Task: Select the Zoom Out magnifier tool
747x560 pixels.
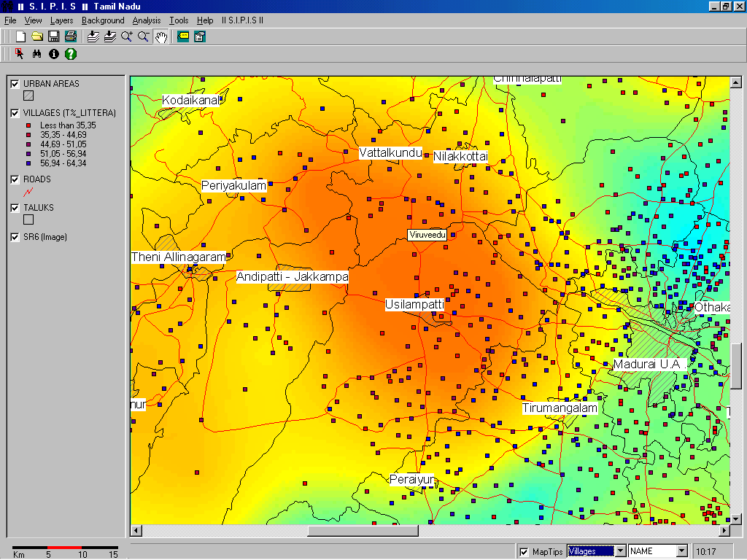Action: (144, 36)
